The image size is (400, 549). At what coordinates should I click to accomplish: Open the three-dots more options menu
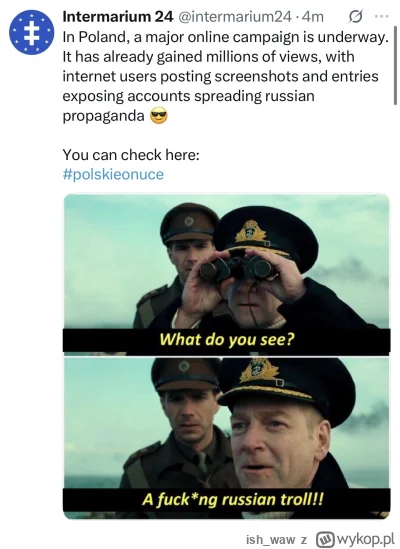coord(382,16)
